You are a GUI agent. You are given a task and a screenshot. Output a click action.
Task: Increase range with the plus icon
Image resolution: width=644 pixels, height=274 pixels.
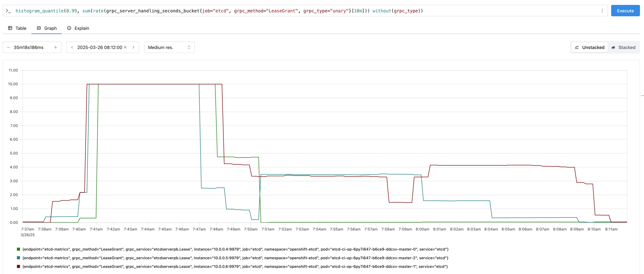click(55, 47)
